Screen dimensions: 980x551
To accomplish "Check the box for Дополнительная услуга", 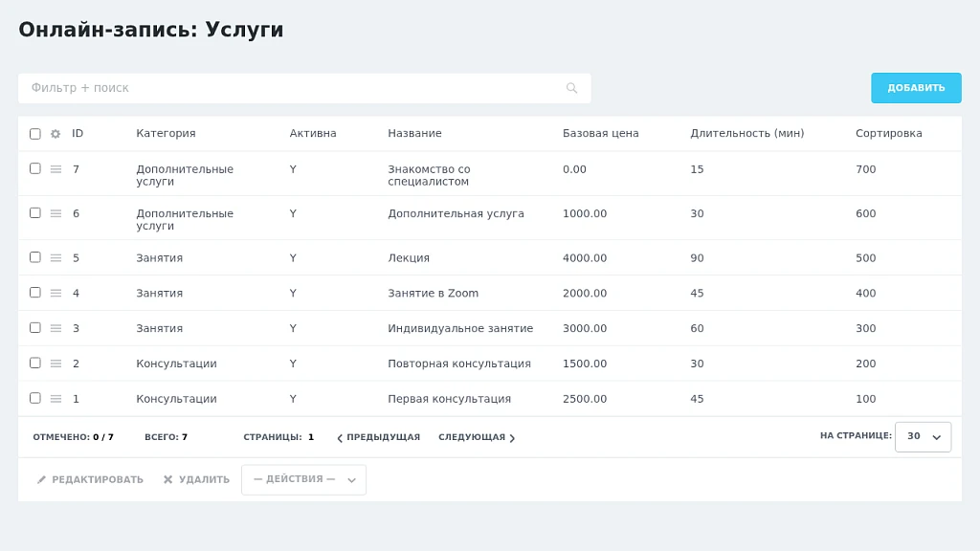I will coord(35,213).
